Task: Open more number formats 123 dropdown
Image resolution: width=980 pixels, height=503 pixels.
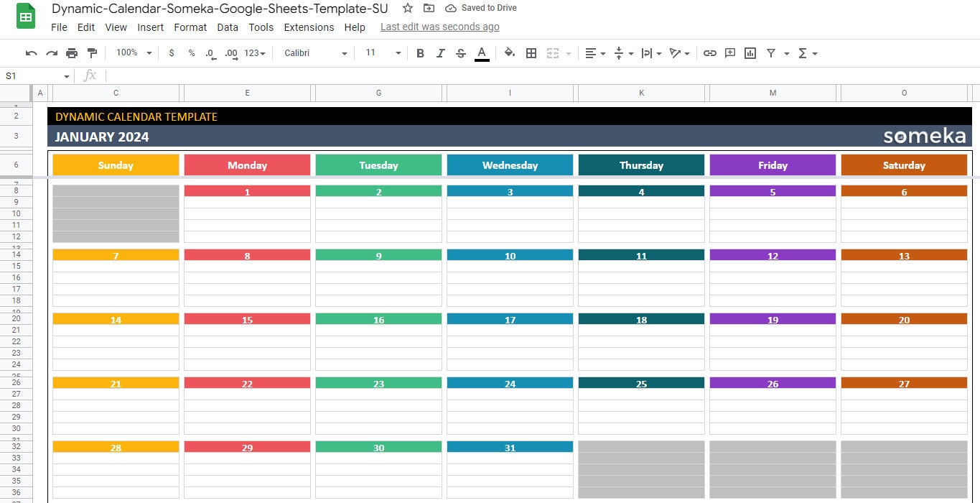Action: point(255,53)
